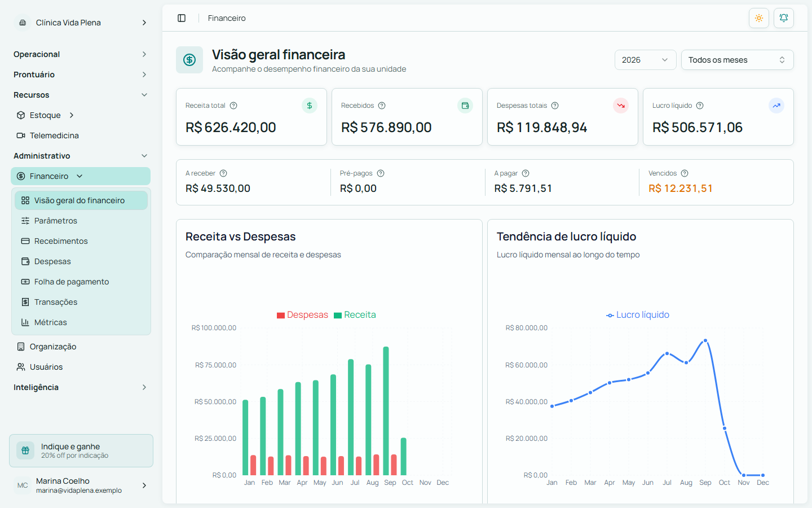Collapse the Recursos section

pos(81,95)
